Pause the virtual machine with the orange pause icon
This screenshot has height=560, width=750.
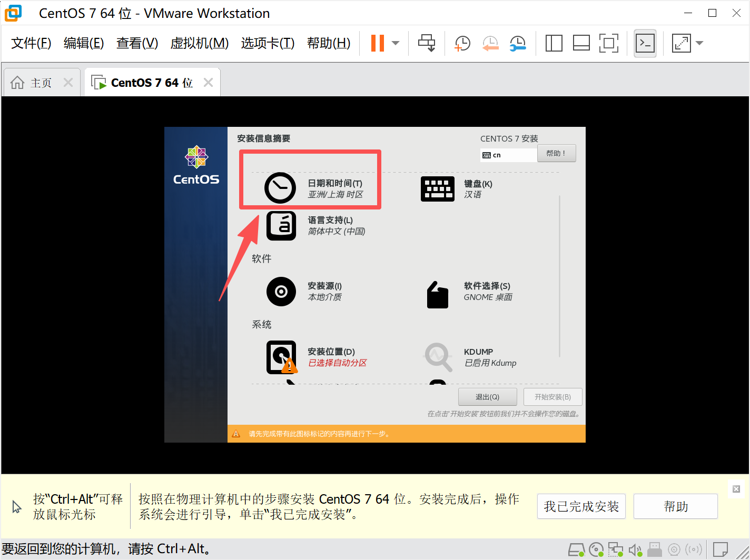(x=378, y=43)
